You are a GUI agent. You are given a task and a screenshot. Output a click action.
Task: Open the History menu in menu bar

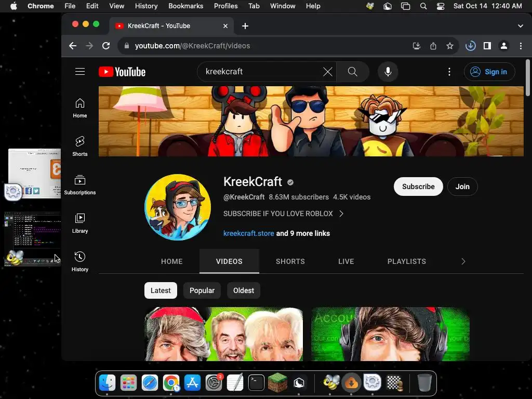(146, 6)
